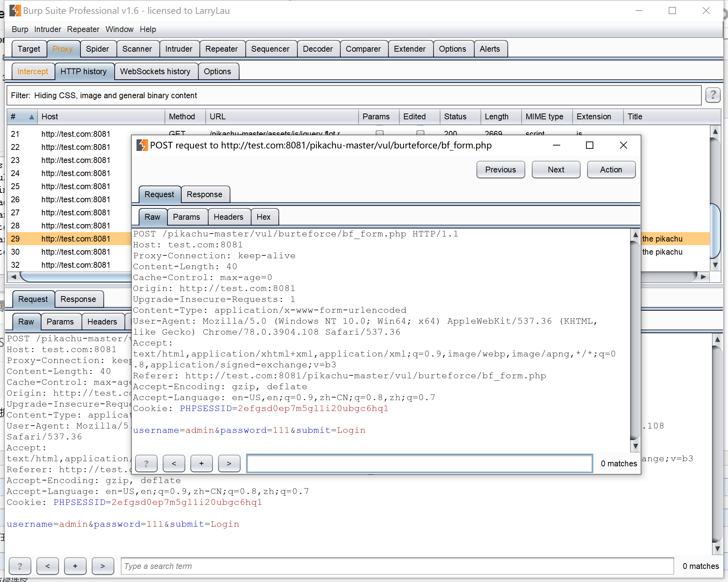Image resolution: width=728 pixels, height=582 pixels.
Task: Sort by the # column ascending arrow
Action: pyautogui.click(x=32, y=117)
